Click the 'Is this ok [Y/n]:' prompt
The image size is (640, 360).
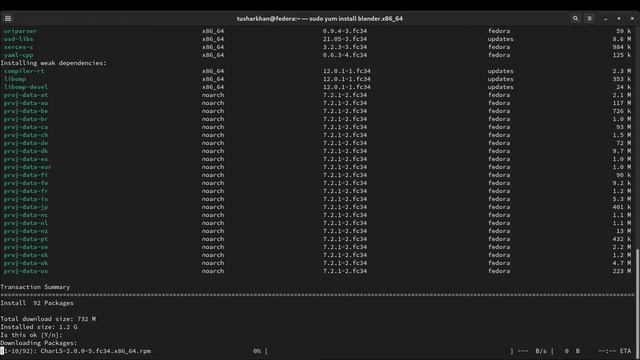click(31, 335)
